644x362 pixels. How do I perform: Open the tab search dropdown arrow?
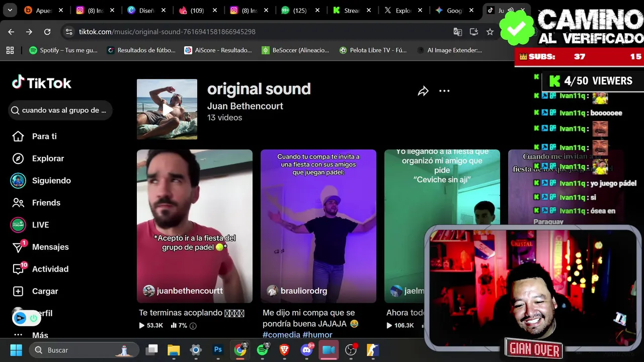click(10, 10)
